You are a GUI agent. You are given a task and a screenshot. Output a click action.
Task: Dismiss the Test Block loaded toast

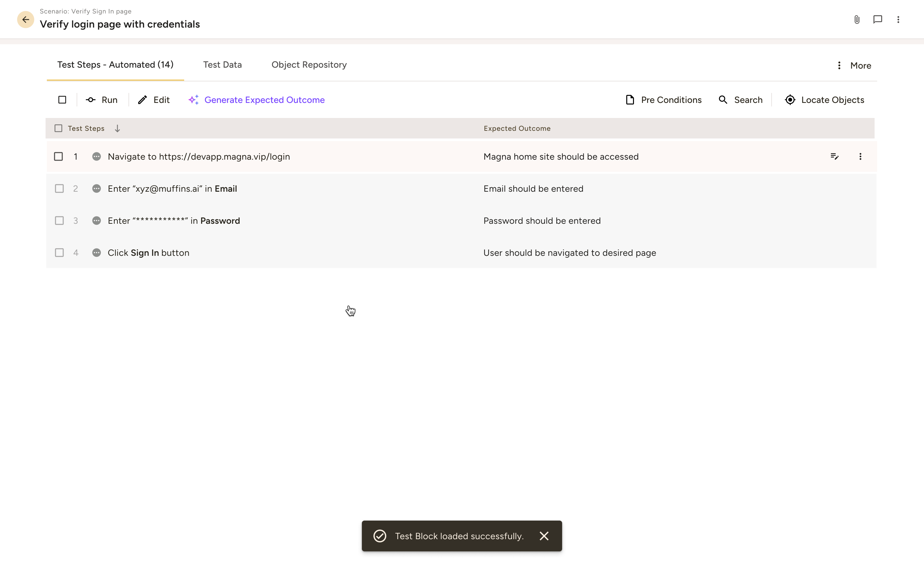click(544, 536)
